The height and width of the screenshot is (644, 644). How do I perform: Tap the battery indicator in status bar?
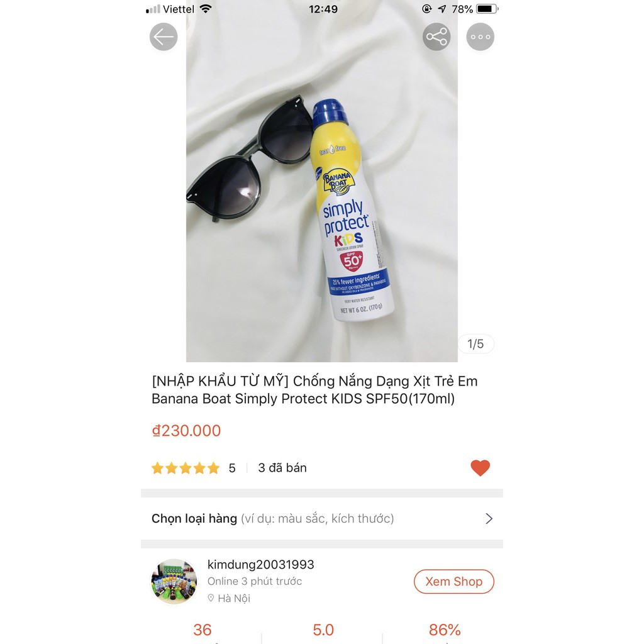487,9
